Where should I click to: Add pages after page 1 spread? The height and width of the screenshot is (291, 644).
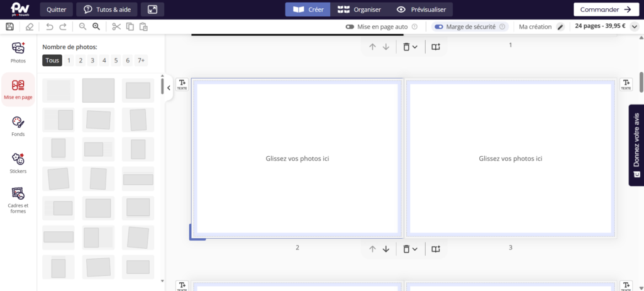[x=436, y=47]
